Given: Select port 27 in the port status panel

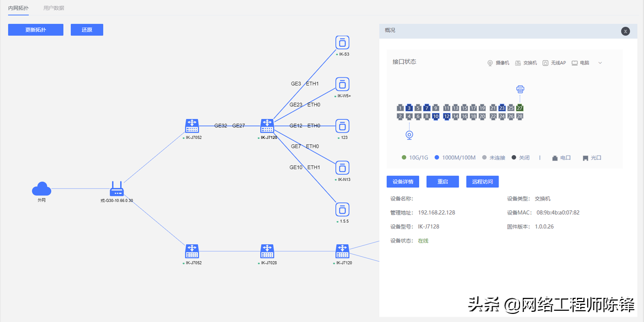Looking at the screenshot, I should coord(518,107).
